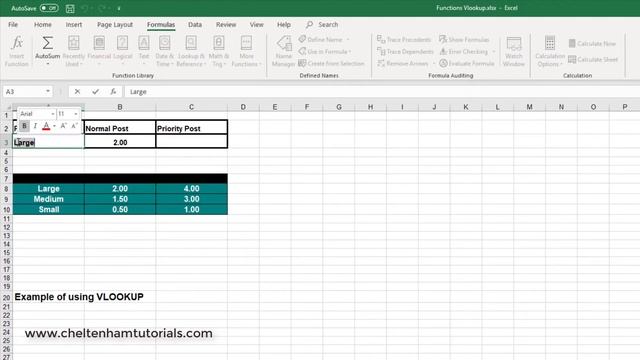This screenshot has width=640, height=360.
Task: Select the Medium cell in lookup table
Action: pyautogui.click(x=49, y=199)
